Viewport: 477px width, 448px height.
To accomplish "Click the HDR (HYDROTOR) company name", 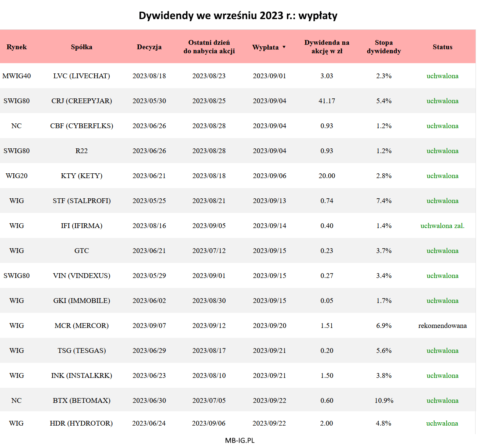I will pos(81,423).
